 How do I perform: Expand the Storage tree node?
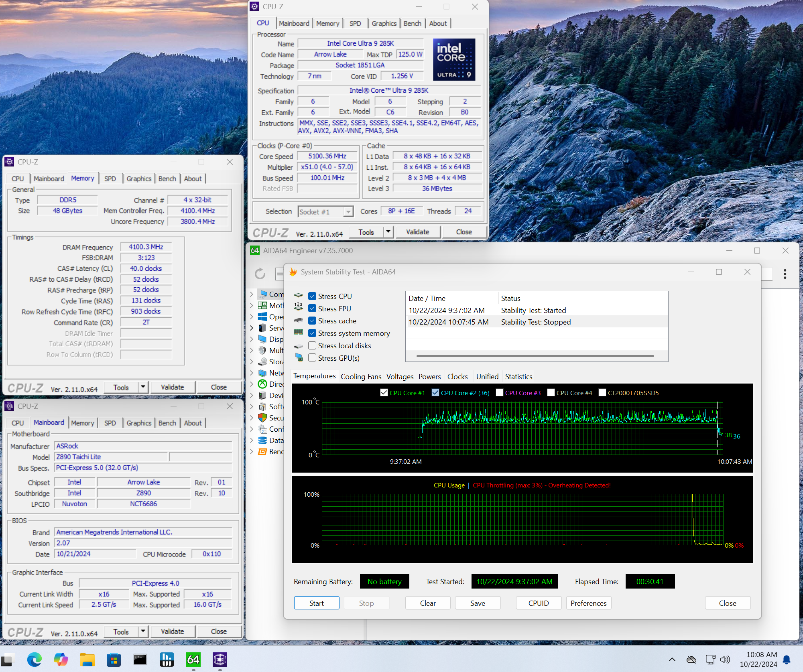click(252, 362)
